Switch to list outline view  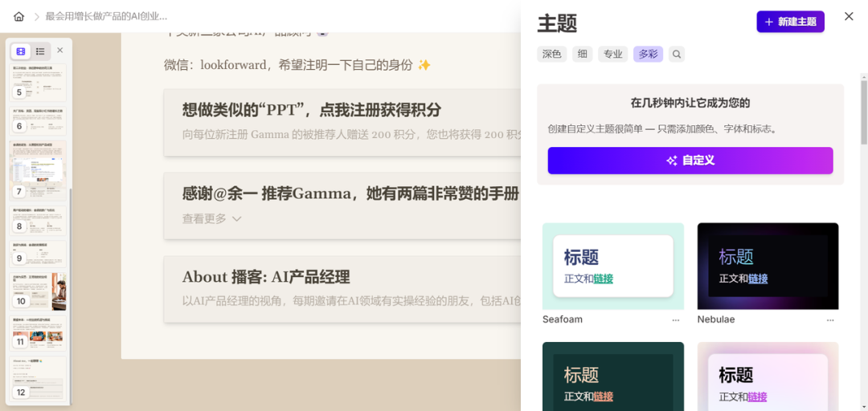pyautogui.click(x=40, y=51)
